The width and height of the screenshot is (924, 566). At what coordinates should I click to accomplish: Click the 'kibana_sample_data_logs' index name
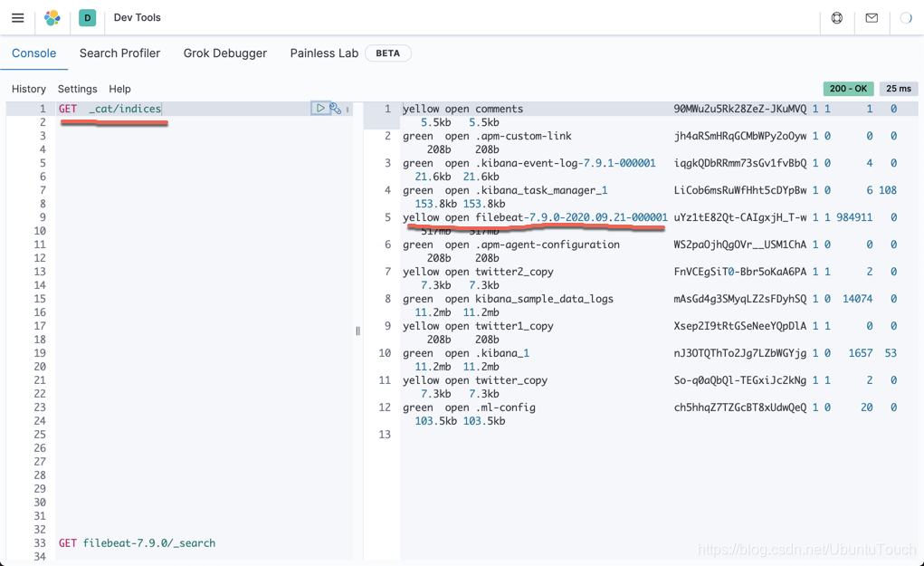pyautogui.click(x=545, y=298)
